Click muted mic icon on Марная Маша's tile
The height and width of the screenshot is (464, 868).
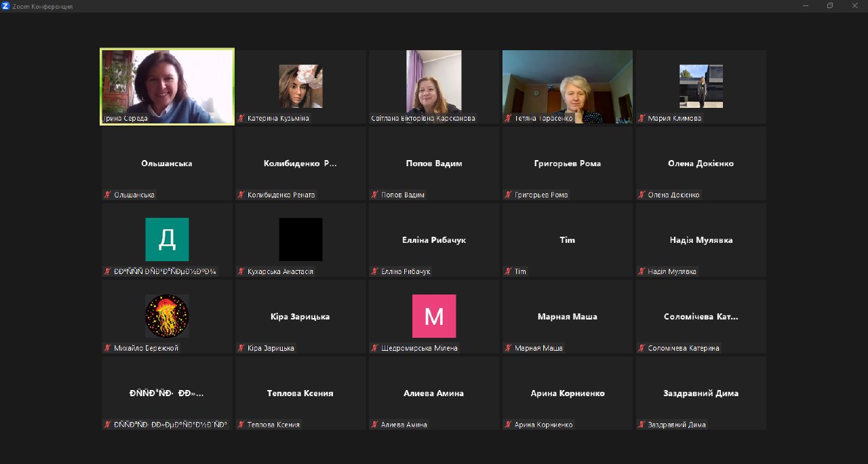point(508,348)
